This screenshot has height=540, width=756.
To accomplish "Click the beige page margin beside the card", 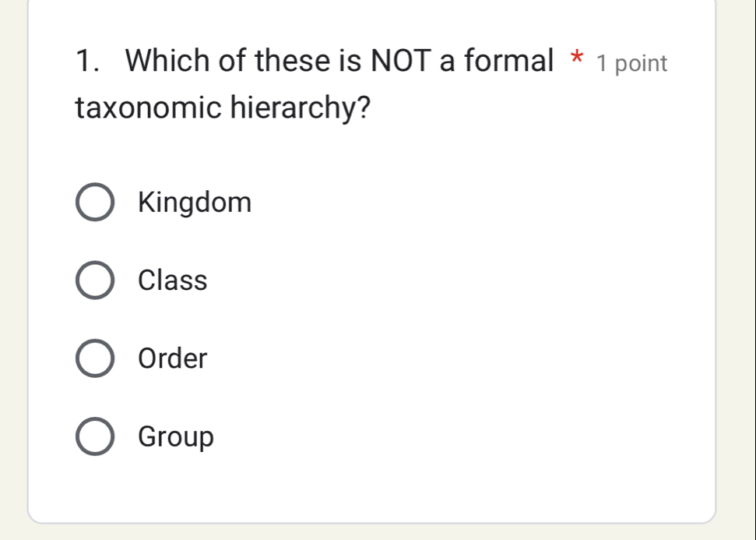I will pos(736,273).
